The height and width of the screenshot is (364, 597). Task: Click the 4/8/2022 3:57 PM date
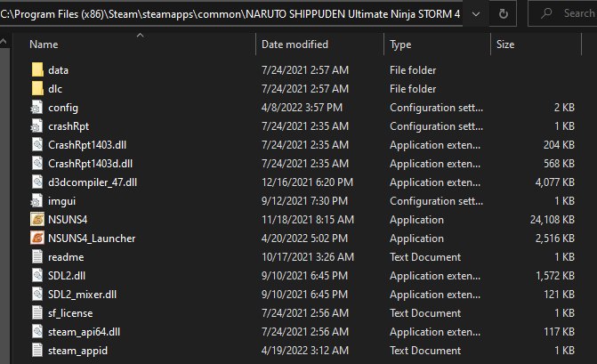[302, 108]
